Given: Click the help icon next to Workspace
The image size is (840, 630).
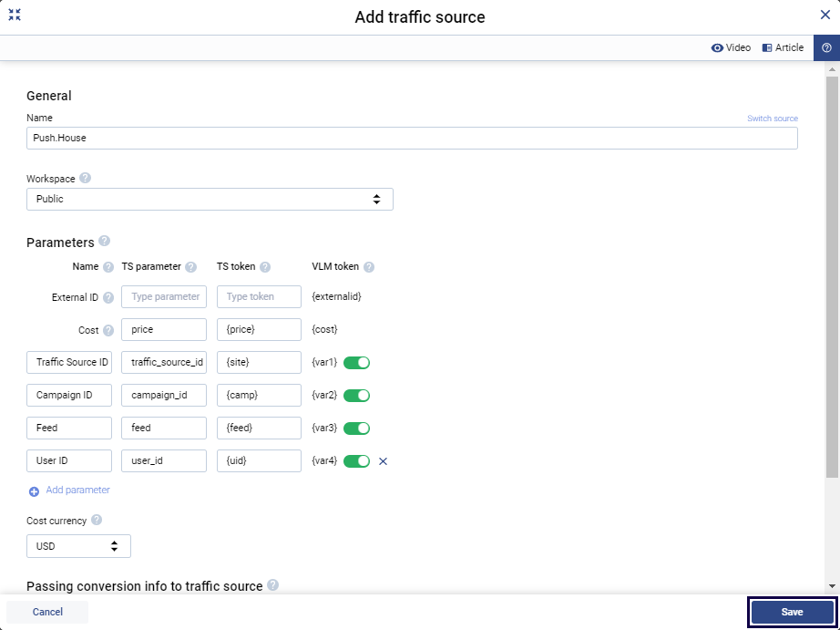Looking at the screenshot, I should click(86, 179).
